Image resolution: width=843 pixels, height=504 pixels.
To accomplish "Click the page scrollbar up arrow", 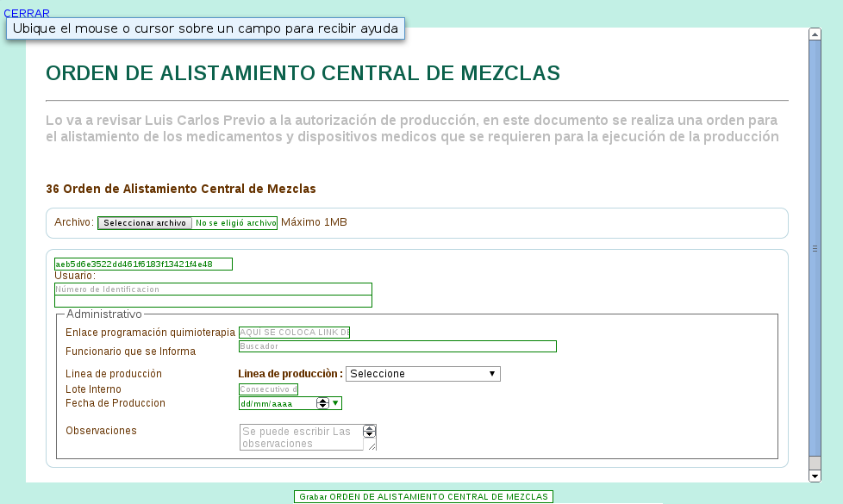I will 815,34.
